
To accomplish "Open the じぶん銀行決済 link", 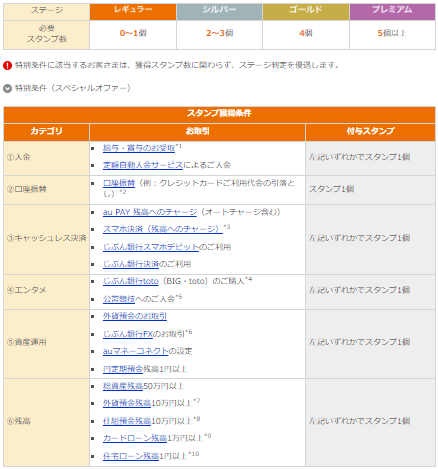I will click(131, 265).
